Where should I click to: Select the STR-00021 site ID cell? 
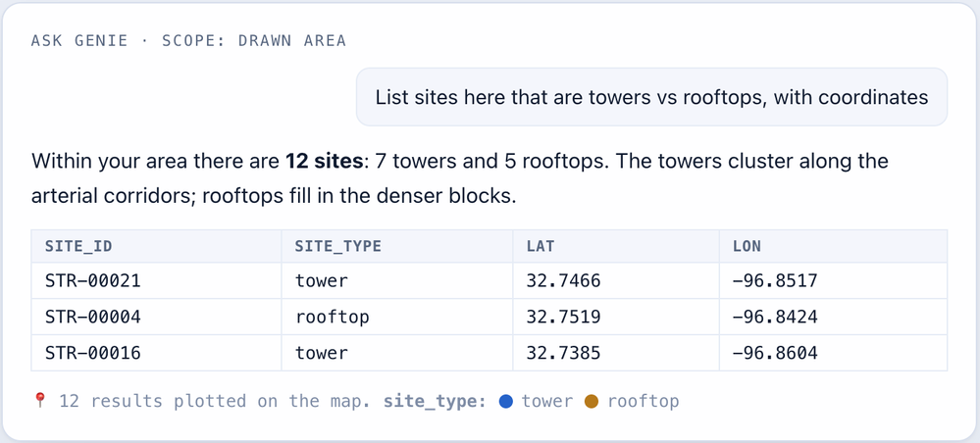point(156,280)
